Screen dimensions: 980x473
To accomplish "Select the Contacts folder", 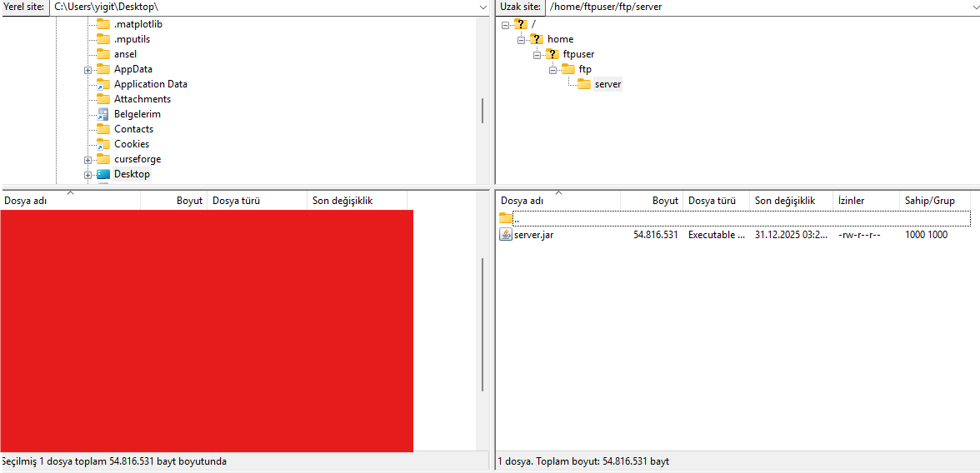I will coord(133,129).
